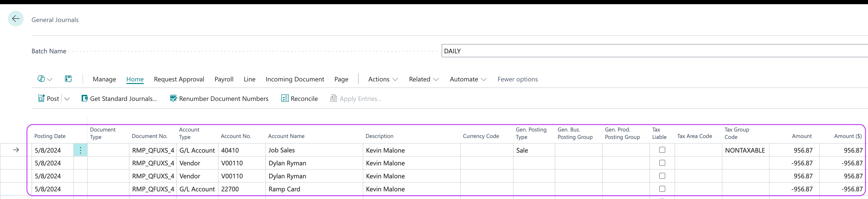The width and height of the screenshot is (868, 199).
Task: Toggle Tax Liable for Ramp Card row
Action: 662,189
